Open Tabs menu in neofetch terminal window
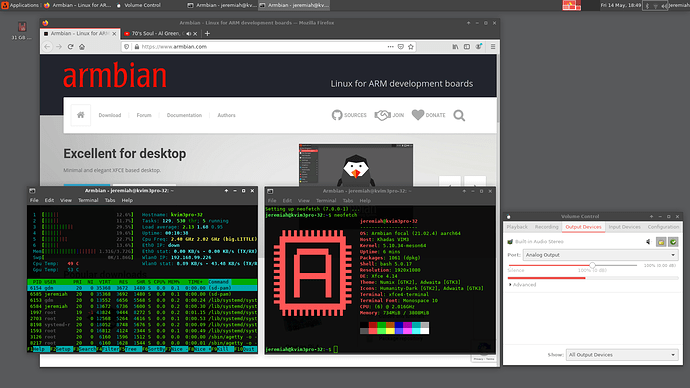The width and height of the screenshot is (690, 388). (x=348, y=201)
